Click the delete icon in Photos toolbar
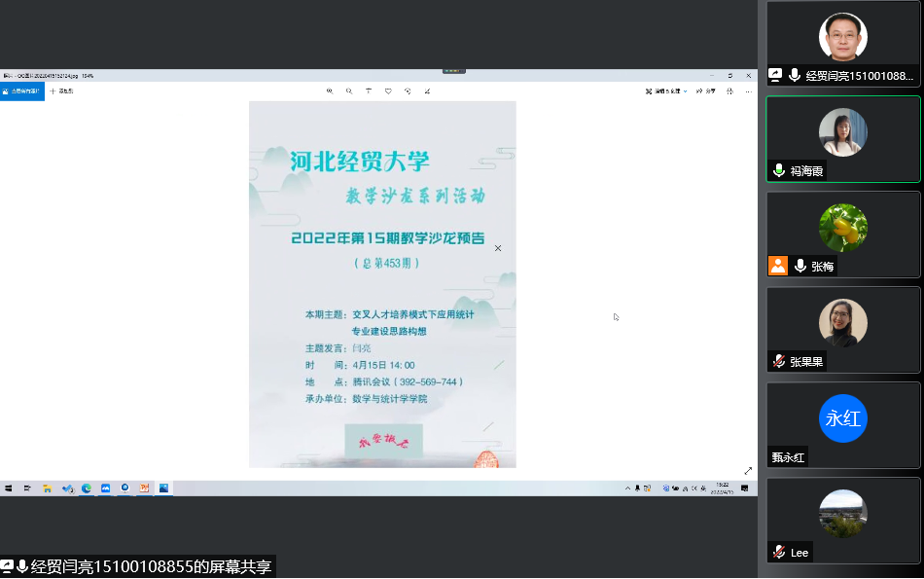924x579 pixels. (369, 90)
